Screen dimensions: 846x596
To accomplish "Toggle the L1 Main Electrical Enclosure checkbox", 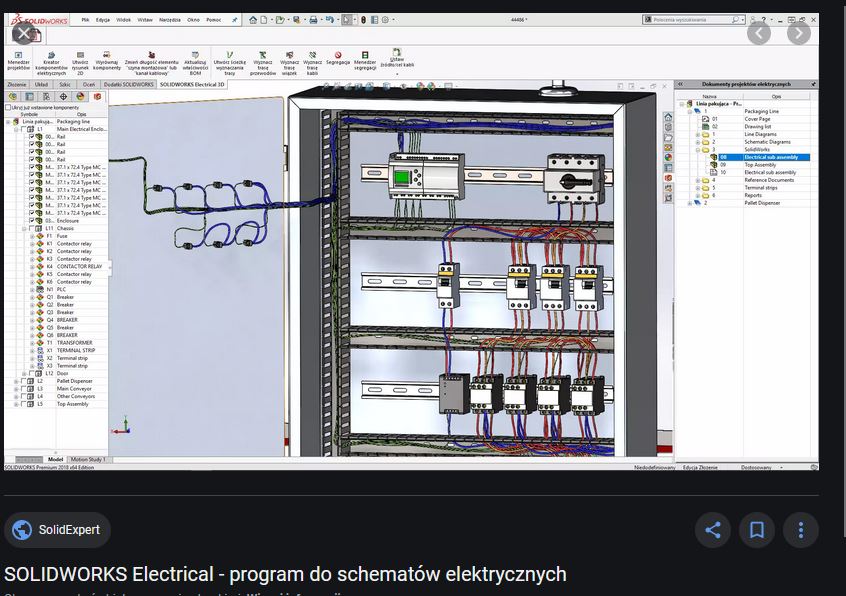I will (24, 129).
